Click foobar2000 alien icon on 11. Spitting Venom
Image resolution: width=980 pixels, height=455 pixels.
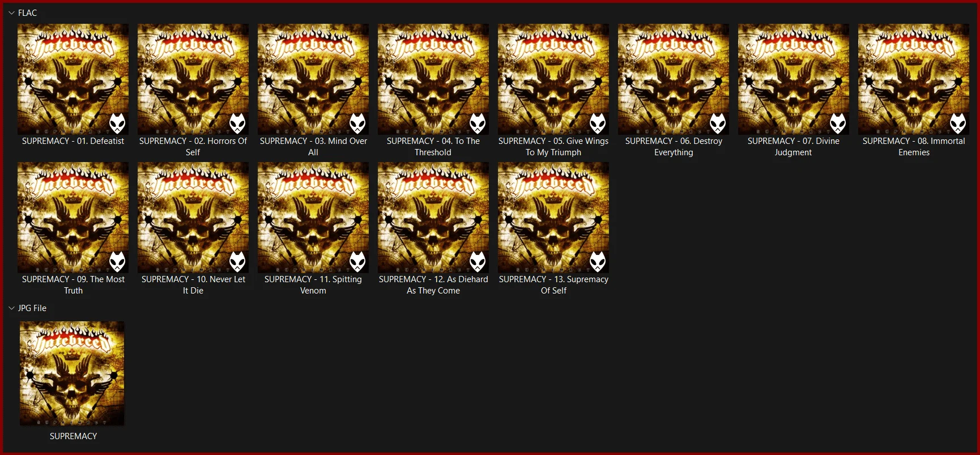point(357,261)
